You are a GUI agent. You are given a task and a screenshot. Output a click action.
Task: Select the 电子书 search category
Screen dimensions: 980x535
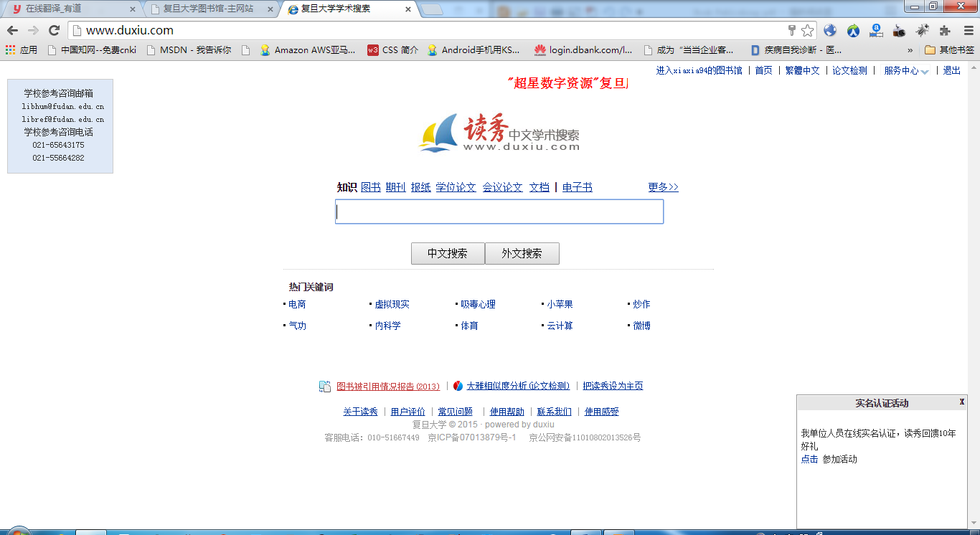pyautogui.click(x=577, y=187)
